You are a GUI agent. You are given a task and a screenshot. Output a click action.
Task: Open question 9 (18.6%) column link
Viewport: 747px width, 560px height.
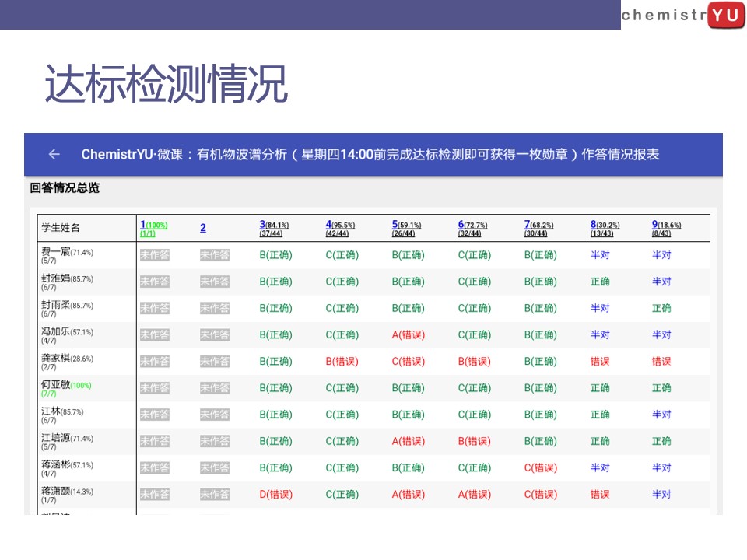(x=667, y=228)
